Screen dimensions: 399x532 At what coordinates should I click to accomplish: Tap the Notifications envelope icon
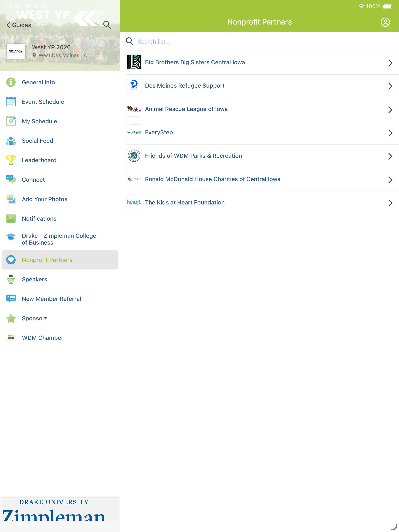coord(11,219)
